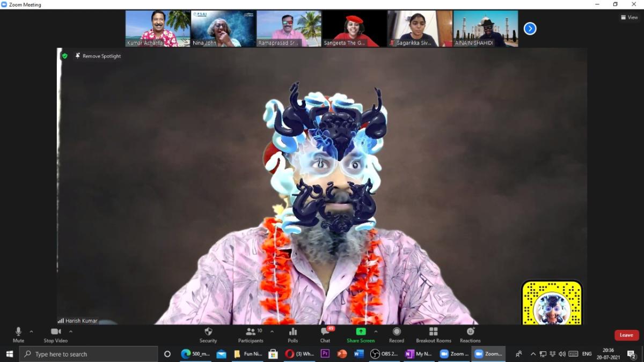This screenshot has height=362, width=644.
Task: Click the green Share Screen button
Action: 361,332
